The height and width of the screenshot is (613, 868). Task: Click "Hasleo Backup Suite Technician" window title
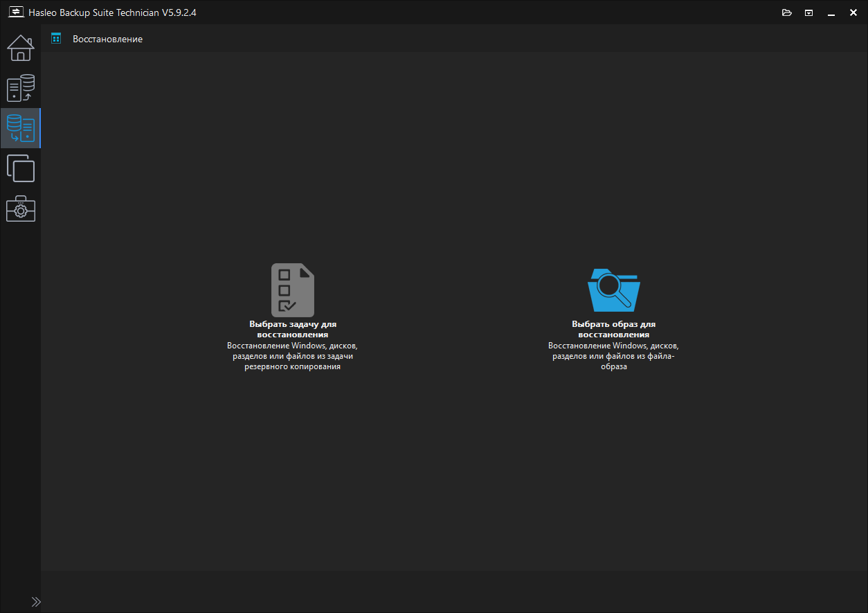pyautogui.click(x=113, y=12)
